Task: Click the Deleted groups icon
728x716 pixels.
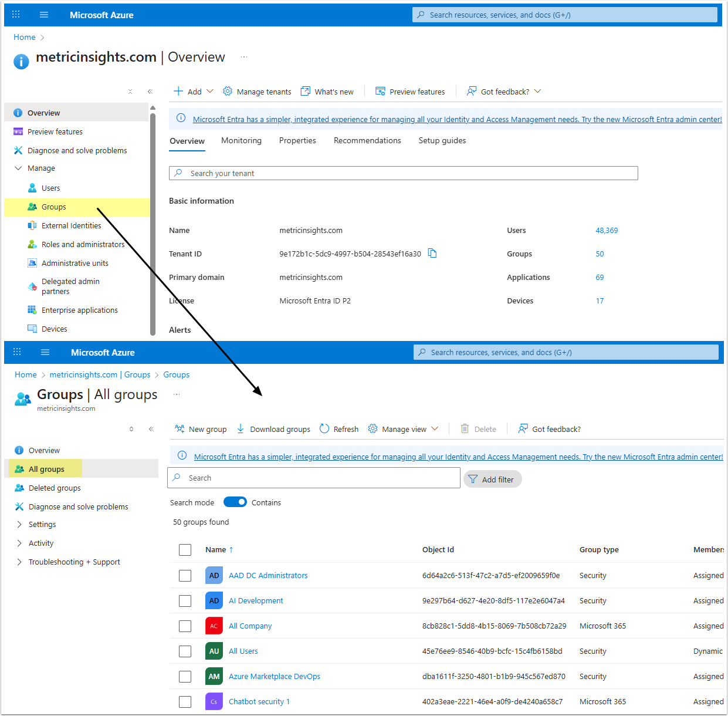Action: (x=19, y=488)
